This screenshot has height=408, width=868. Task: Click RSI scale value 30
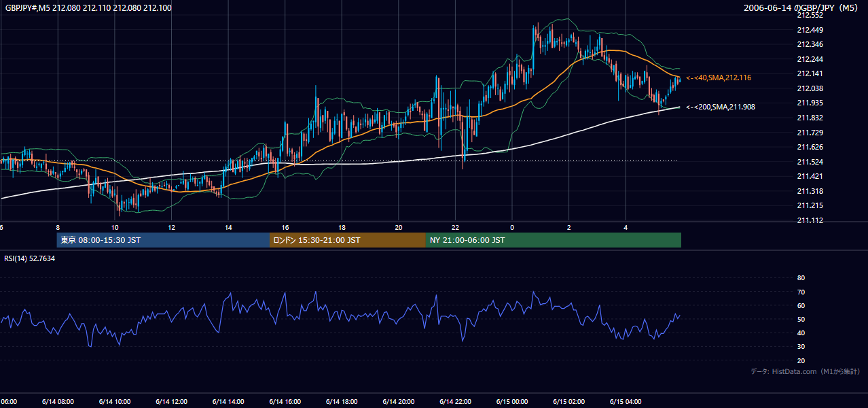[801, 347]
